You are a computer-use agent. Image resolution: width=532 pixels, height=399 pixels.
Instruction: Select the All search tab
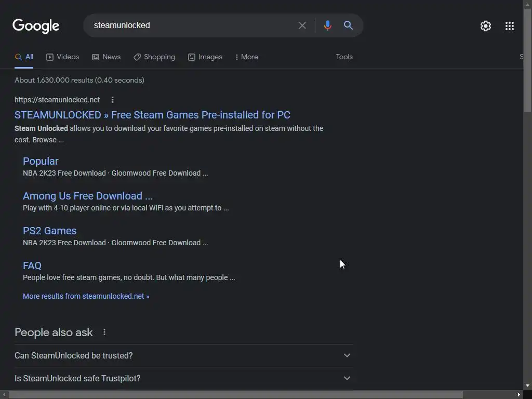tap(24, 57)
